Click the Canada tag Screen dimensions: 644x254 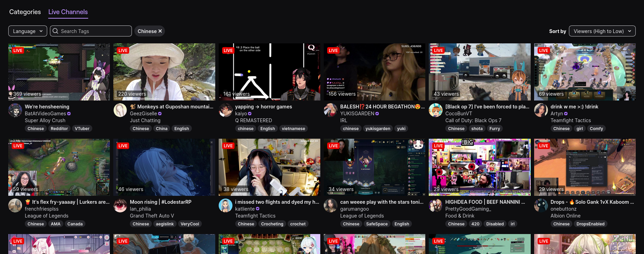tap(75, 224)
